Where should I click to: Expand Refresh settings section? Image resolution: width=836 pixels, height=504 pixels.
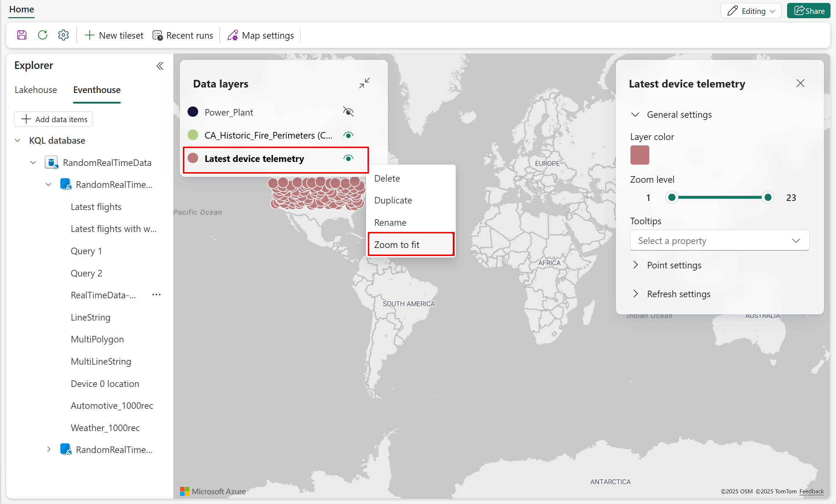(678, 294)
